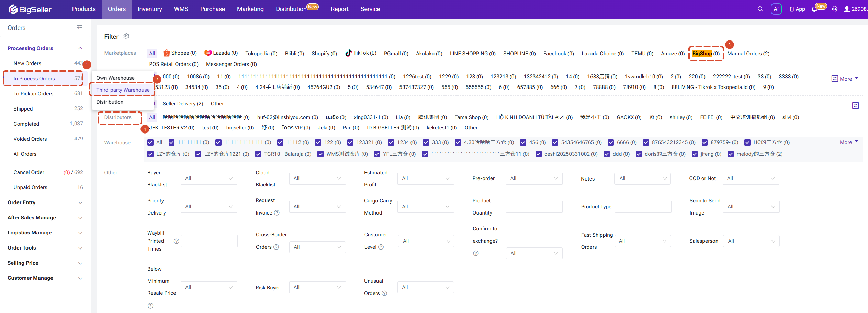This screenshot has height=313, width=868.
Task: Uncheck warehouse 11112 checkbox
Action: coord(280,142)
